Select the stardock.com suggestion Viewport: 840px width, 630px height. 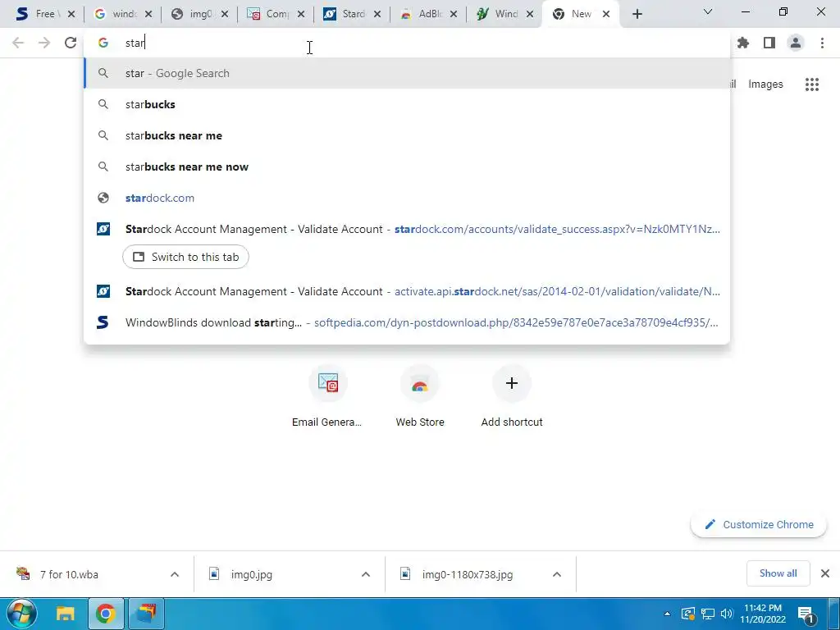pyautogui.click(x=407, y=198)
